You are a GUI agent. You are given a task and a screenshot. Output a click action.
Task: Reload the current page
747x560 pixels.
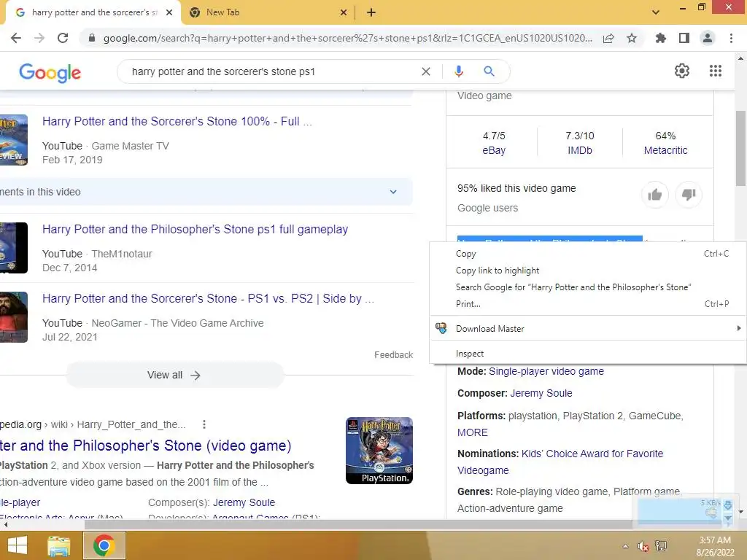tap(63, 38)
